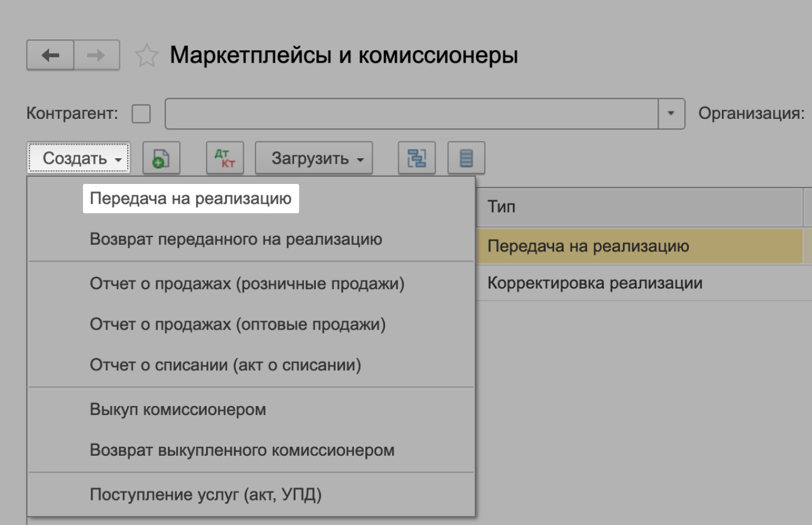Open the Загрузить dropdown
Image resolution: width=812 pixels, height=525 pixels.
click(313, 157)
